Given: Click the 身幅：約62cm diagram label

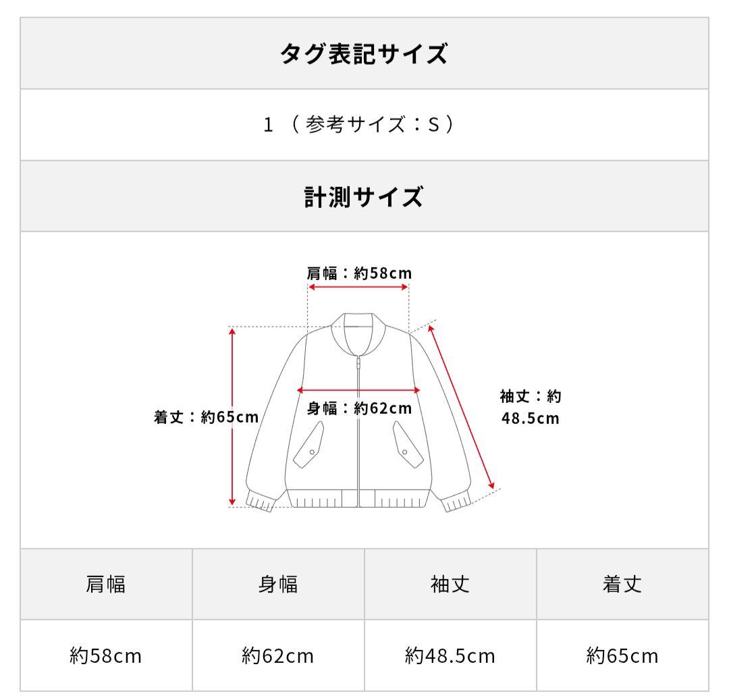Looking at the screenshot, I should 360,408.
